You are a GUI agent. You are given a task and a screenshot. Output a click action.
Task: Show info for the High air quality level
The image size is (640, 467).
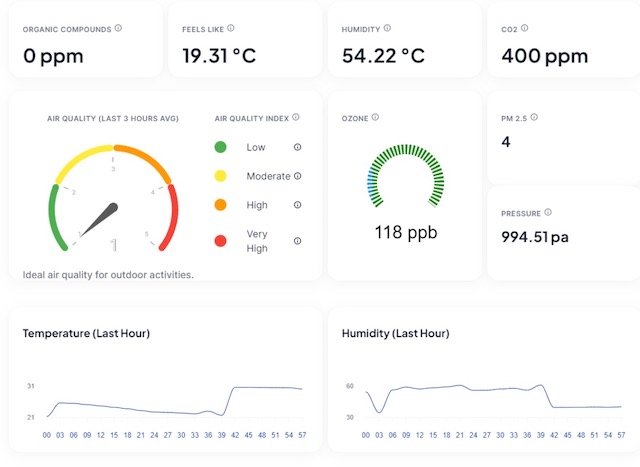coord(297,205)
